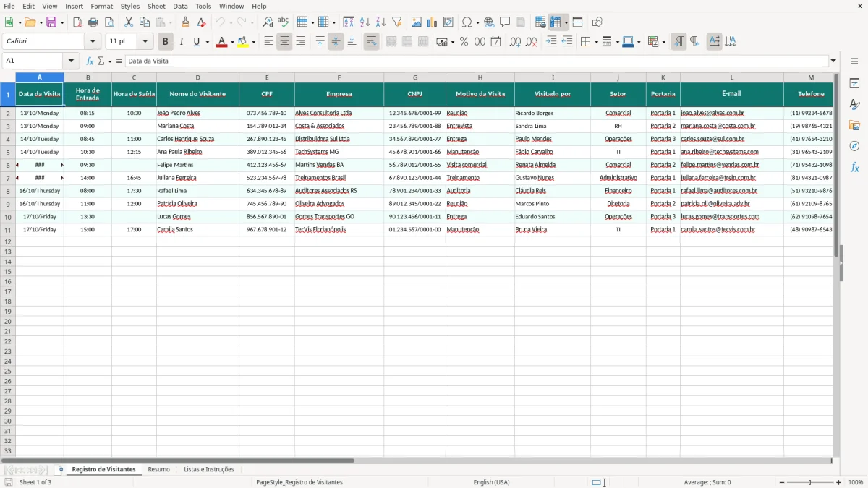Add a decimal place
The width and height of the screenshot is (868, 488).
[x=515, y=42]
